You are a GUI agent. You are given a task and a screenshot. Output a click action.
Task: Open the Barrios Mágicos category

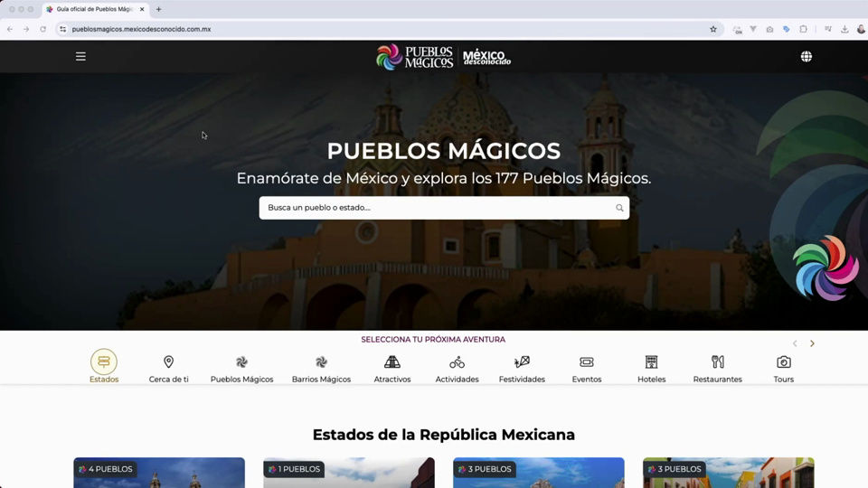(x=321, y=368)
